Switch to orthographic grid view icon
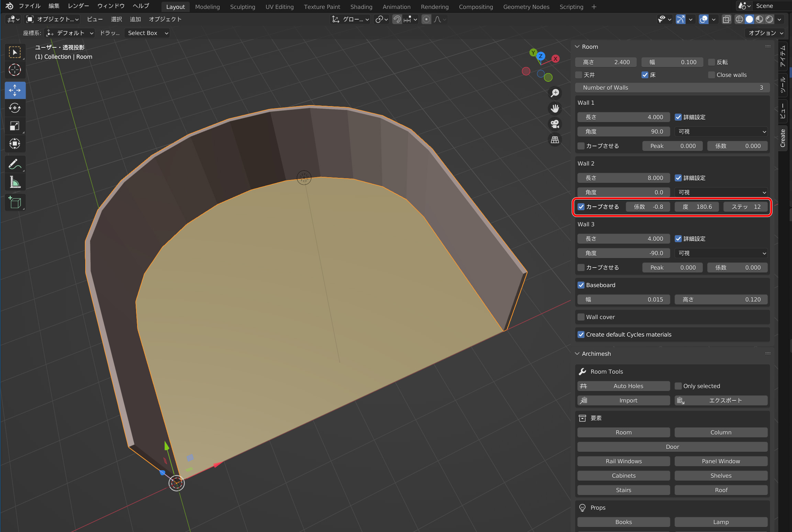792x532 pixels. tap(555, 140)
